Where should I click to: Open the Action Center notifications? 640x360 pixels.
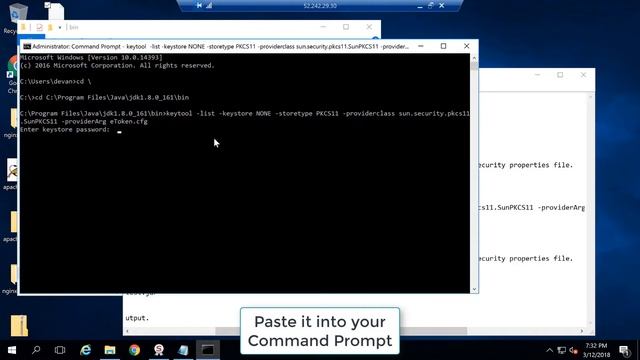tap(624, 350)
